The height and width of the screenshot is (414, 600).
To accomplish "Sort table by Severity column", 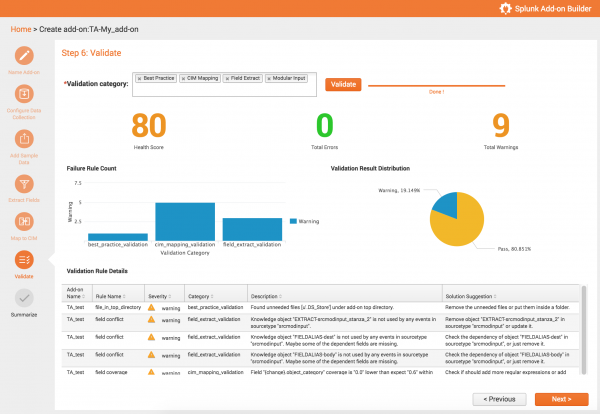I will 165,293.
